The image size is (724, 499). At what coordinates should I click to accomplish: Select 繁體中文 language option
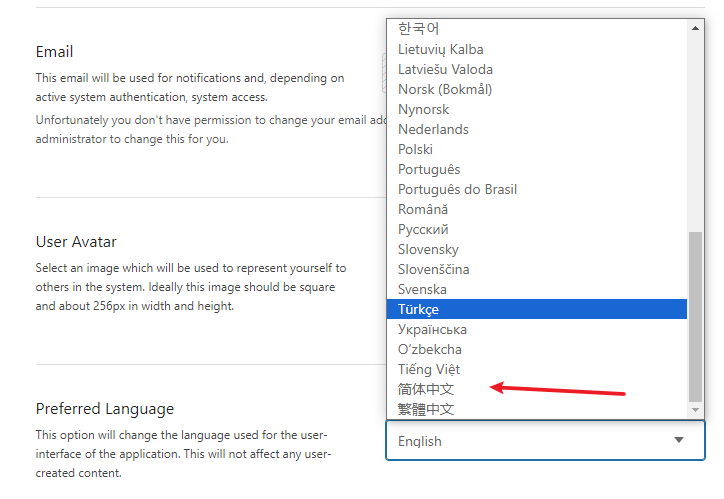426,409
